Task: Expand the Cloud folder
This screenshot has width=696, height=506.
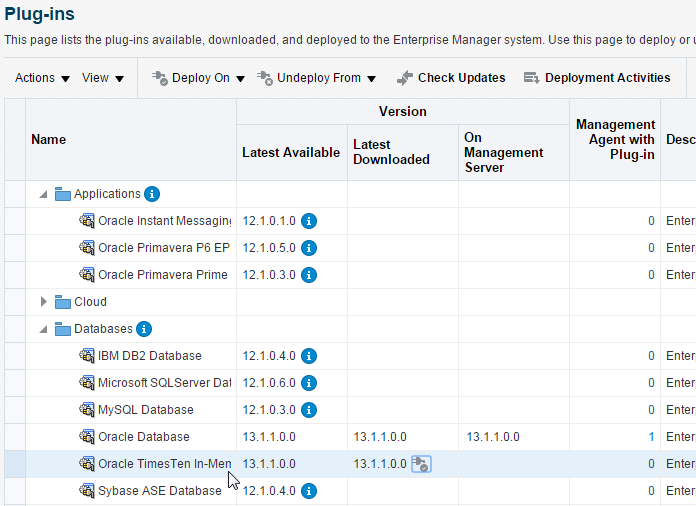Action: point(43,302)
